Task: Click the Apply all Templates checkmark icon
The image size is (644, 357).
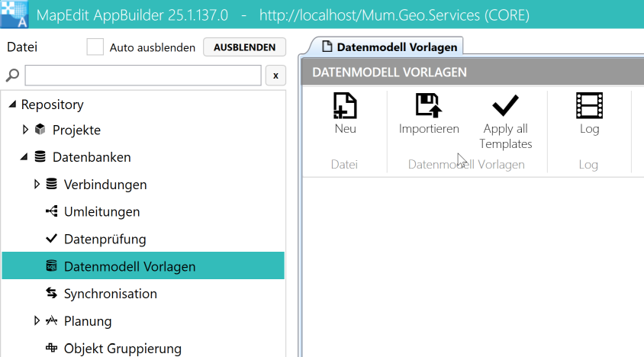Action: click(505, 106)
